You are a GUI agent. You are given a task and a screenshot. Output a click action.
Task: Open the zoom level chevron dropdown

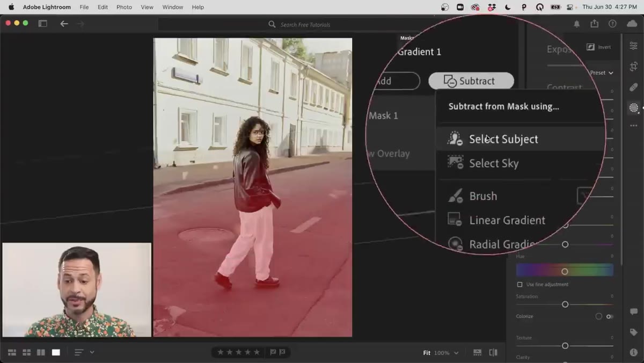coord(456,353)
